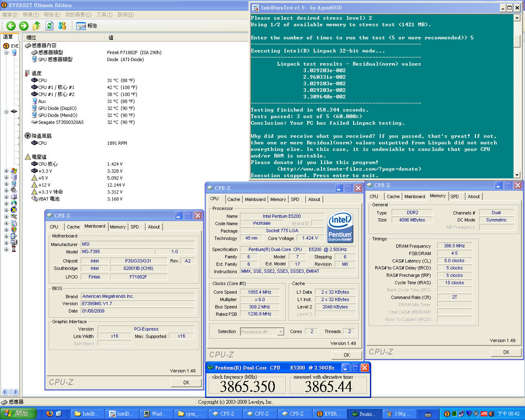This screenshot has width=525, height=420.
Task: Click the people (users) icon in EVEREST toolbar
Action: [x=62, y=26]
